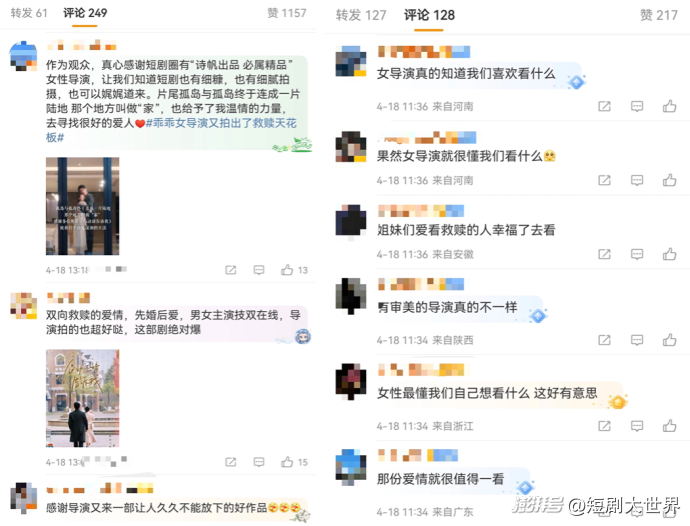Like the comment from 浙江 posted at 11:34

[669, 426]
